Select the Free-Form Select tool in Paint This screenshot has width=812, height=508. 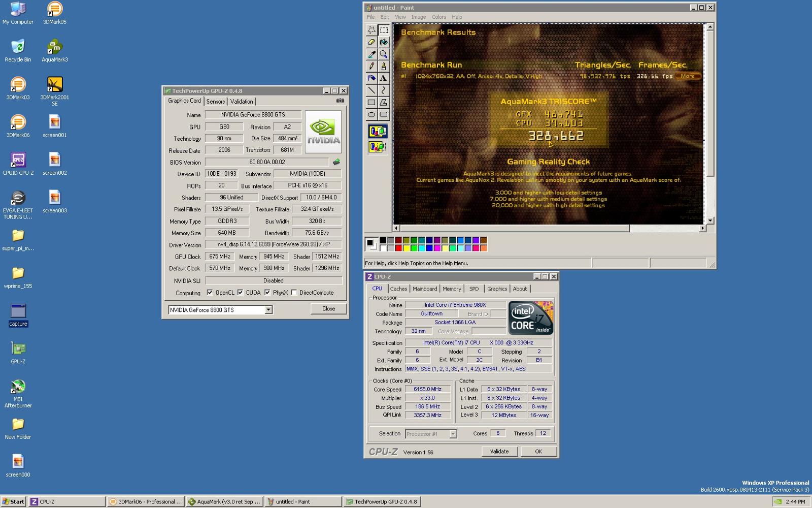371,30
